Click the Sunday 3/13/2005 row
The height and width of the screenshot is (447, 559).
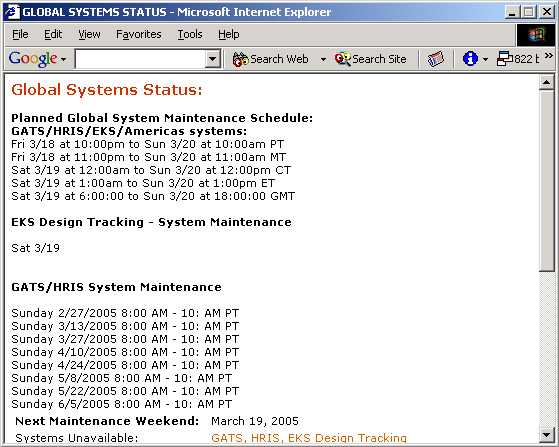[x=125, y=326]
